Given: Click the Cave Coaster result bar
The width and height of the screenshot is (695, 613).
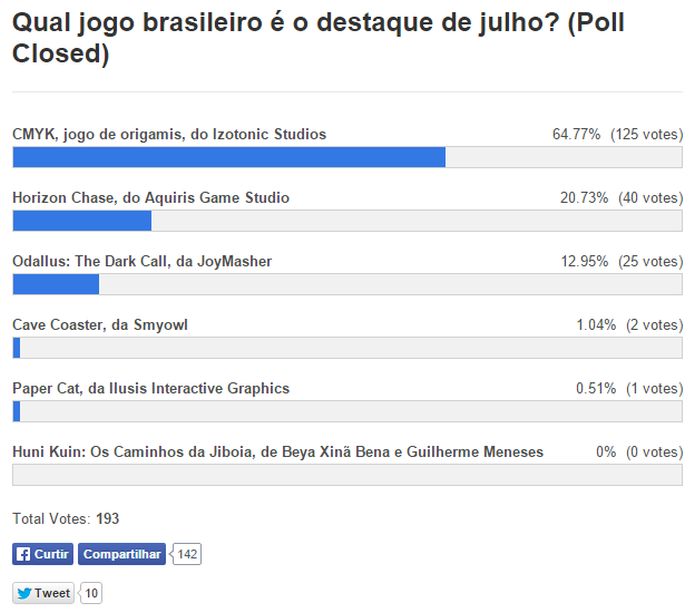Looking at the screenshot, I should 16,348.
